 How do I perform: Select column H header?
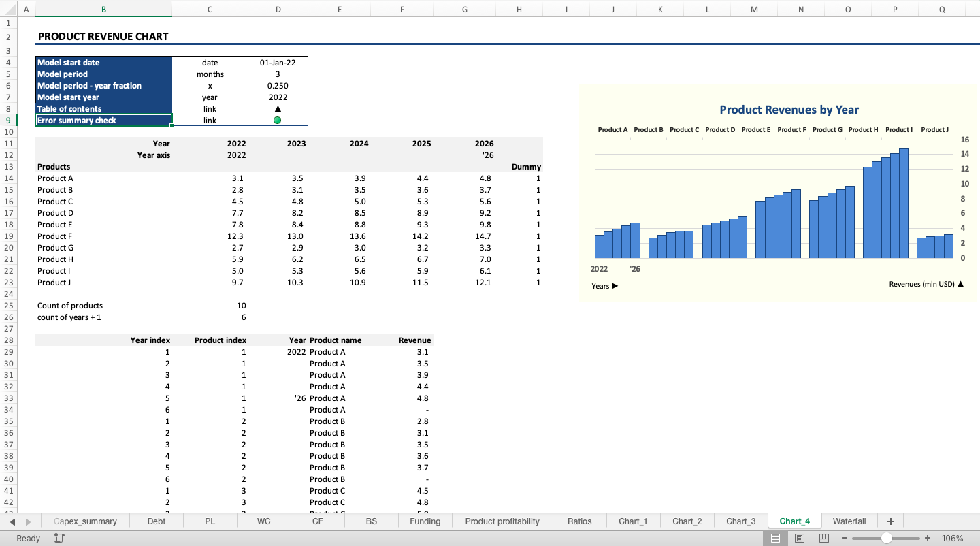pyautogui.click(x=519, y=10)
